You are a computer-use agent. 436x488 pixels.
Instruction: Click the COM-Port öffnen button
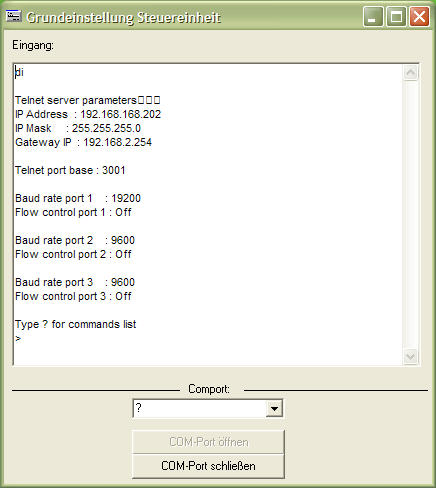pos(208,442)
